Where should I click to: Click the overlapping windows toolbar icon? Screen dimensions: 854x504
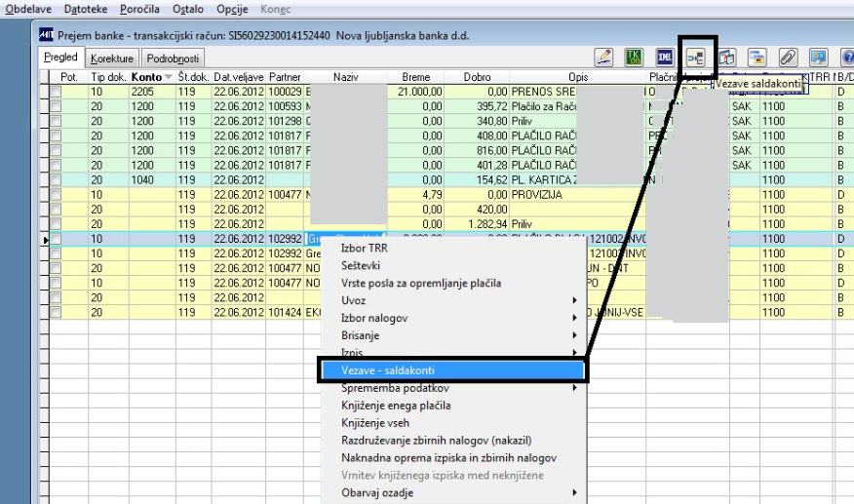click(x=757, y=58)
